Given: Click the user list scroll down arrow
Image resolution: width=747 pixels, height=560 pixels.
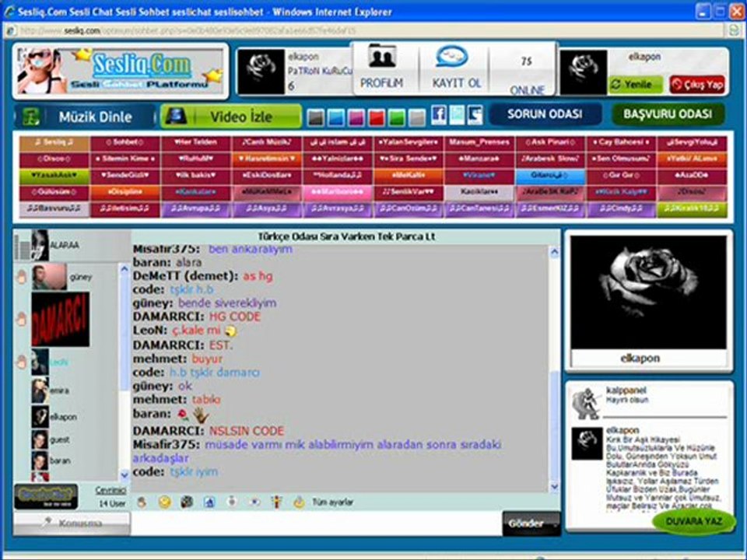Looking at the screenshot, I should [124, 474].
